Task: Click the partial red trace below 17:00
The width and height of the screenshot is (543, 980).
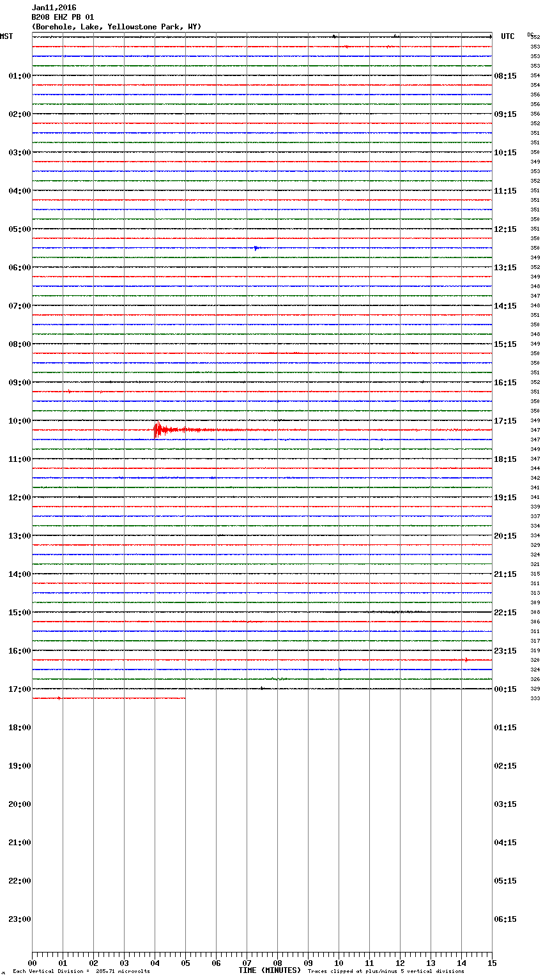Action: pos(109,698)
